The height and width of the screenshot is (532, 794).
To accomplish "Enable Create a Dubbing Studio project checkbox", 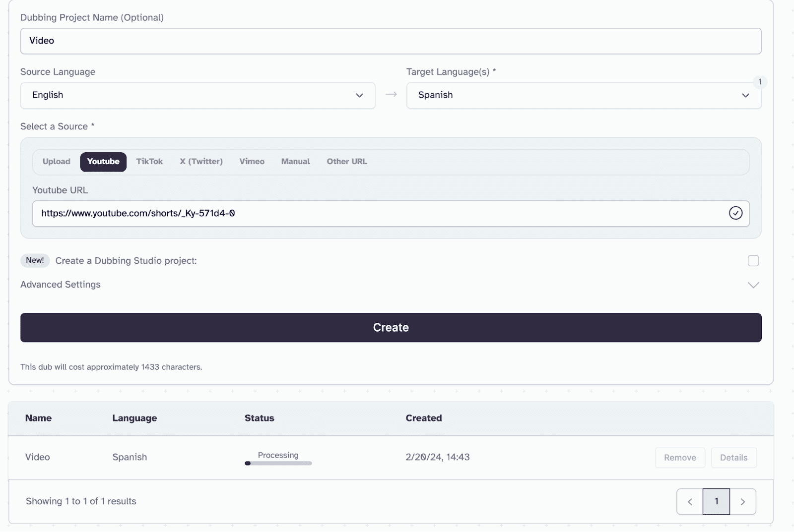I will 753,261.
